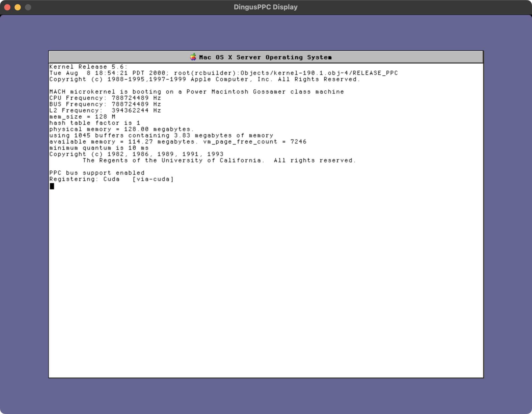The image size is (532, 414).
Task: Click the Registering: Cuda [via-cuda] line
Action: [x=111, y=179]
